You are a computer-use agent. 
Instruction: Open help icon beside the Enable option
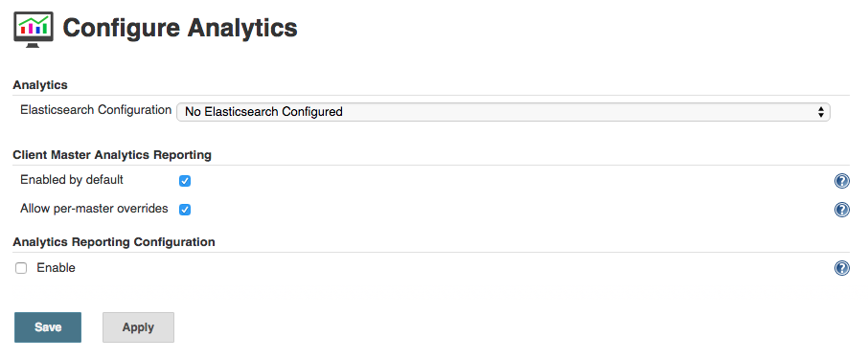[x=841, y=268]
